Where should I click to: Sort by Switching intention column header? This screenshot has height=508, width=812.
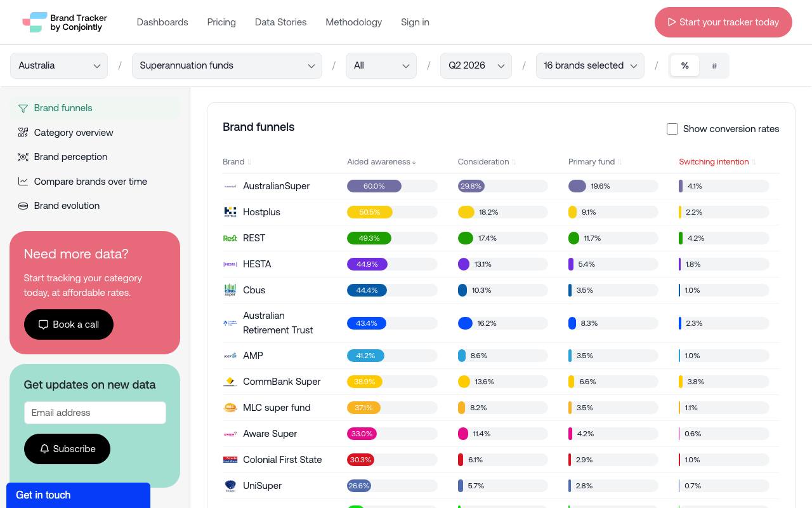pos(717,162)
